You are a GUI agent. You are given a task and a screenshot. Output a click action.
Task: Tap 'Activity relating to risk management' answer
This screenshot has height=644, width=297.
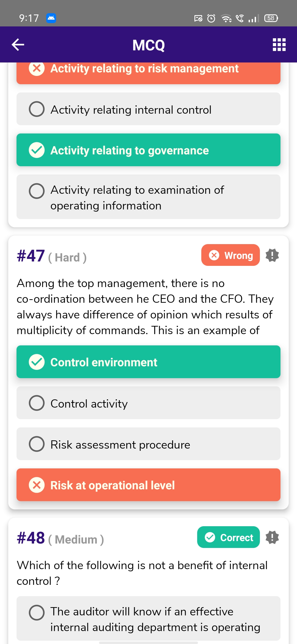click(x=148, y=70)
